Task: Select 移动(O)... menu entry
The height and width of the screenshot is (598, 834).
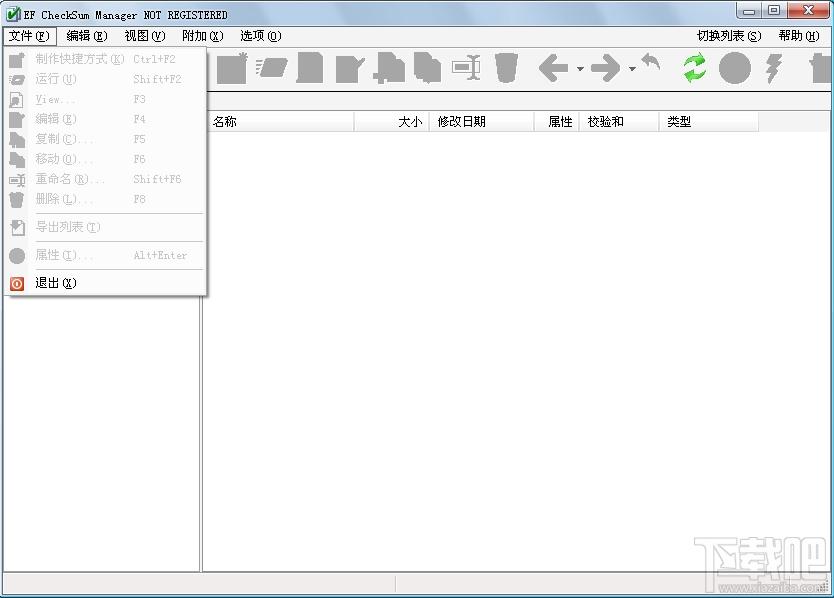Action: 105,159
